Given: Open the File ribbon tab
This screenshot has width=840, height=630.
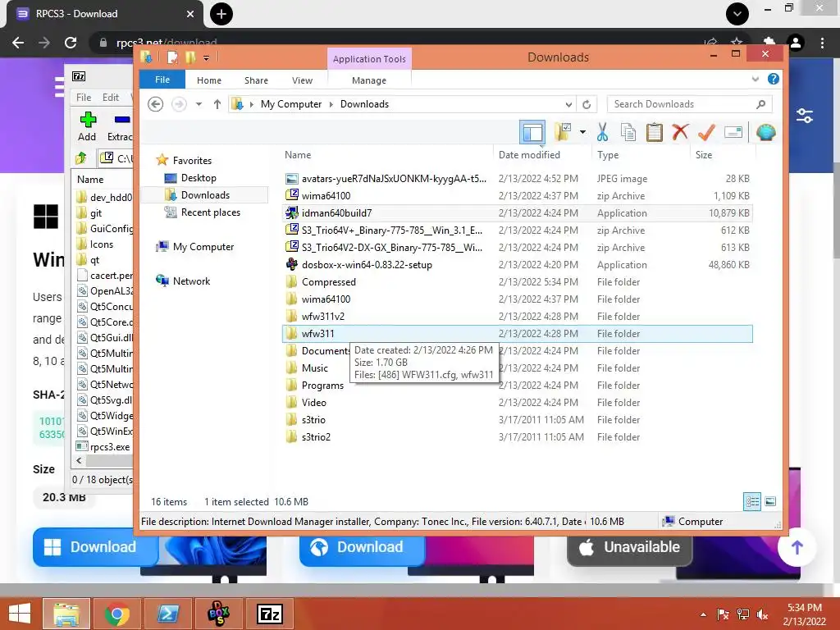Looking at the screenshot, I should click(x=162, y=80).
